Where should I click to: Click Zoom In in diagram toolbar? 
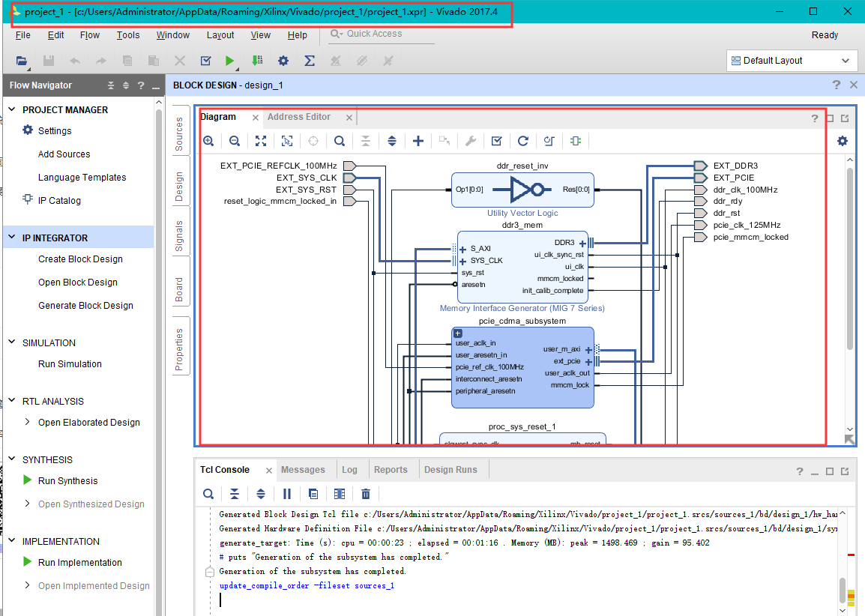point(208,141)
